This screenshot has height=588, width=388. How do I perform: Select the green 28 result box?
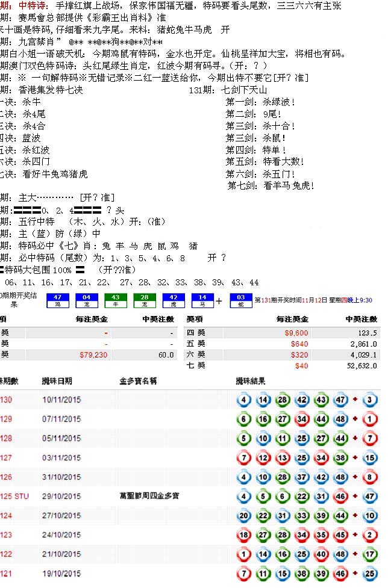coord(145,300)
